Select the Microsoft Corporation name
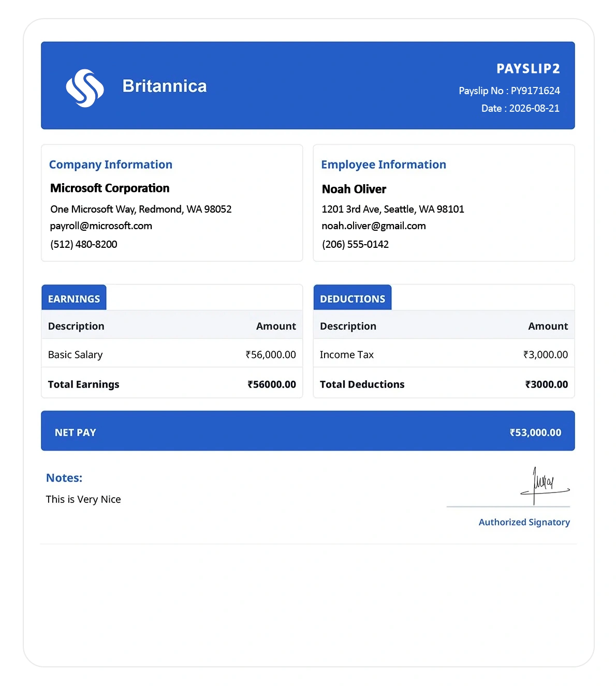 (110, 188)
